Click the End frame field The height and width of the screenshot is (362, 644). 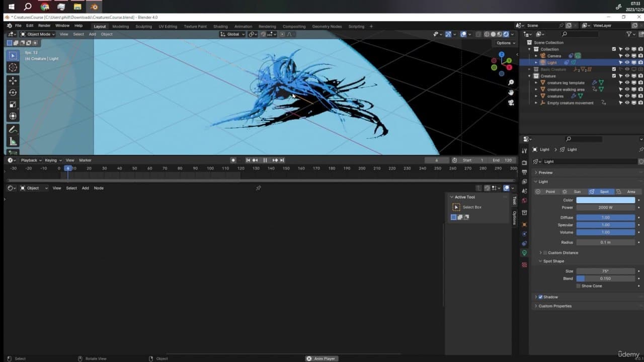click(503, 160)
